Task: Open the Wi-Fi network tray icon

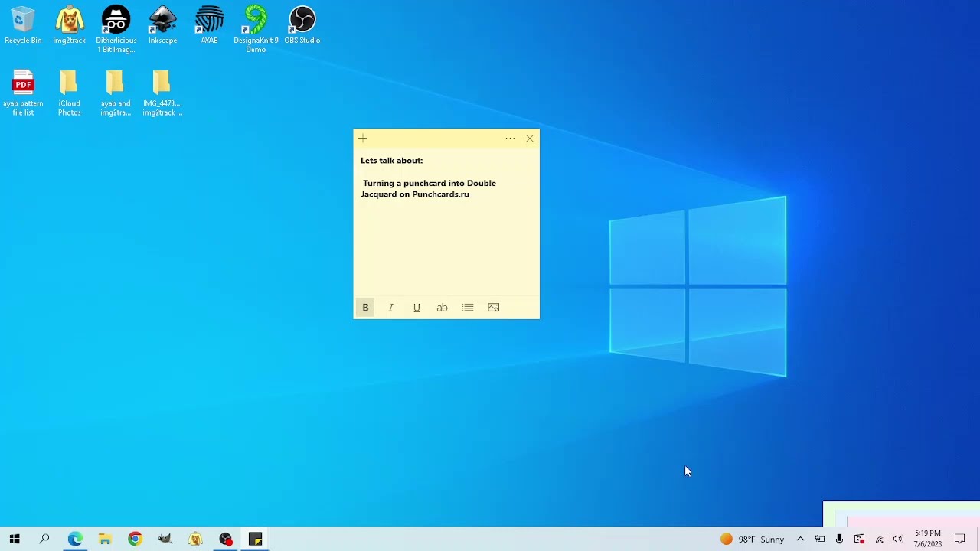Action: tap(879, 540)
